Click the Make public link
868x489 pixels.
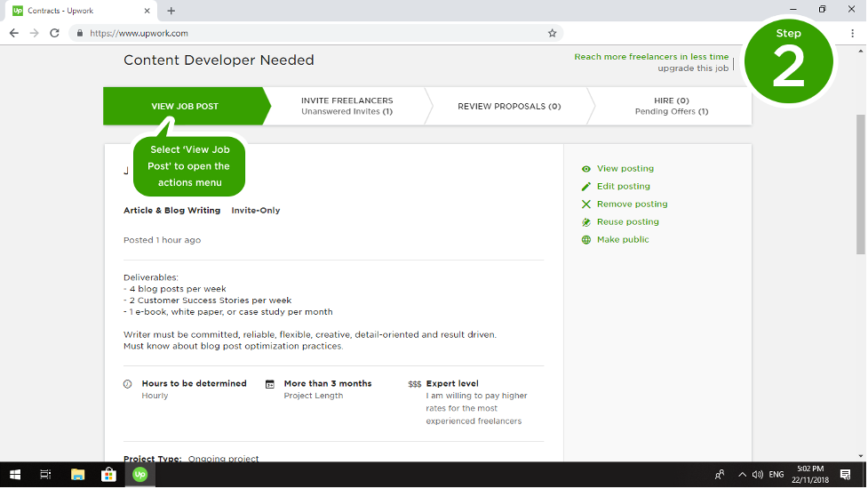coord(623,239)
